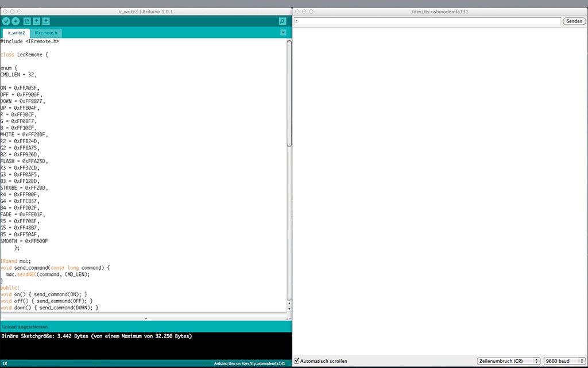Click the Upload arrow icon
Image resolution: width=588 pixels, height=368 pixels.
[16, 21]
